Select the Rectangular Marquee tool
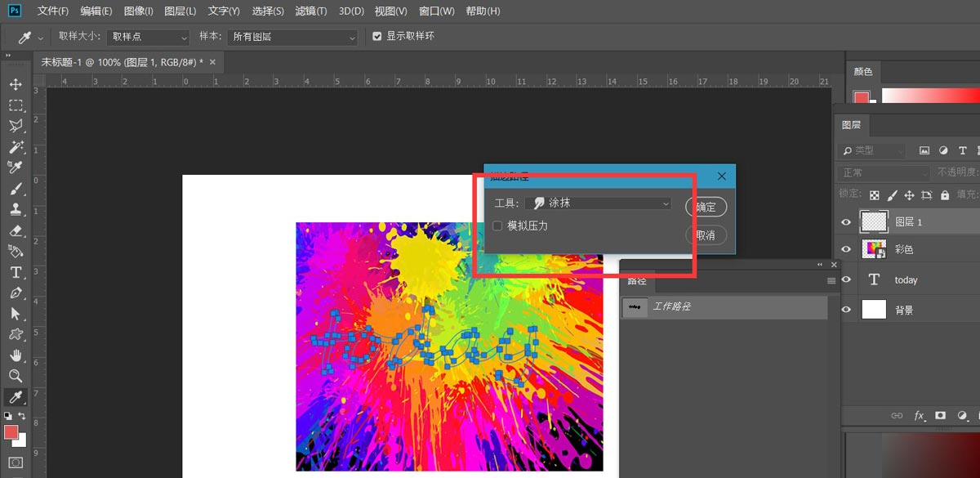980x478 pixels. coord(16,105)
